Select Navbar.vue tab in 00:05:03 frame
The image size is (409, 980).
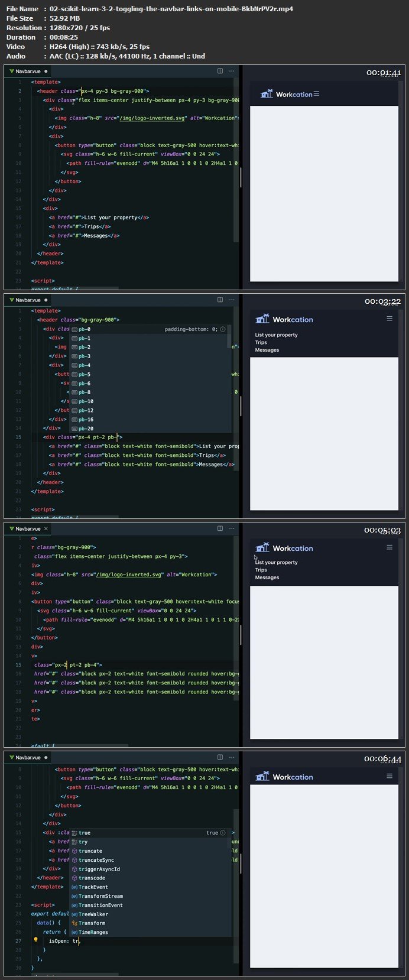pyautogui.click(x=27, y=528)
